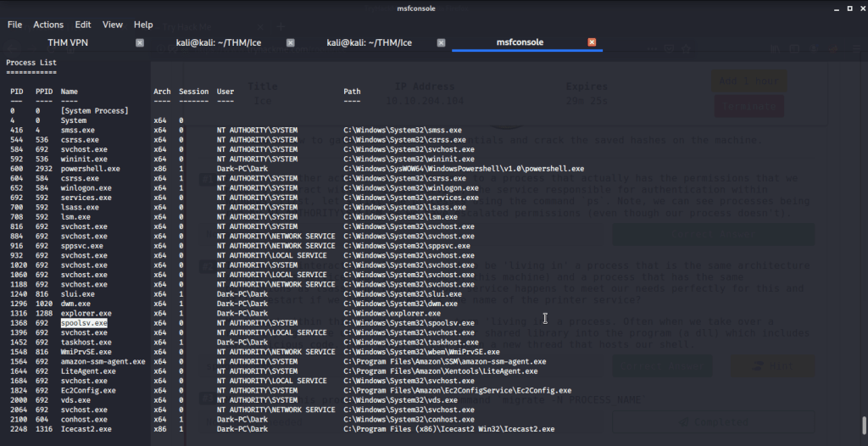Viewport: 868px width, 446px height.
Task: Open the Edit menu
Action: [x=83, y=25]
